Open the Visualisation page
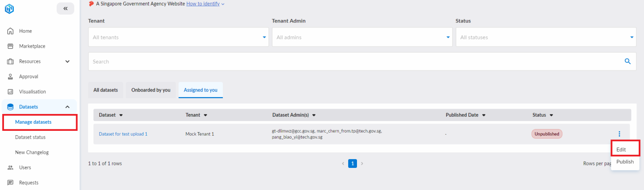Image resolution: width=644 pixels, height=190 pixels. [32, 92]
